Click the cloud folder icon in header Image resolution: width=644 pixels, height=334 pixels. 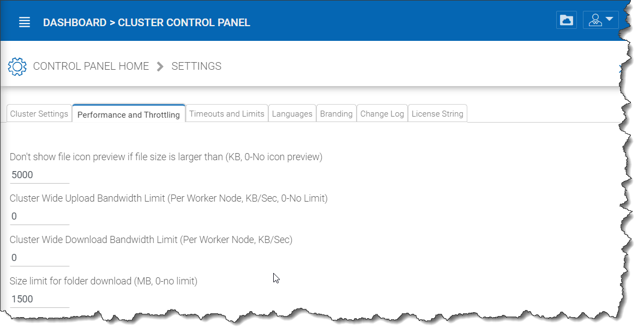pyautogui.click(x=567, y=20)
